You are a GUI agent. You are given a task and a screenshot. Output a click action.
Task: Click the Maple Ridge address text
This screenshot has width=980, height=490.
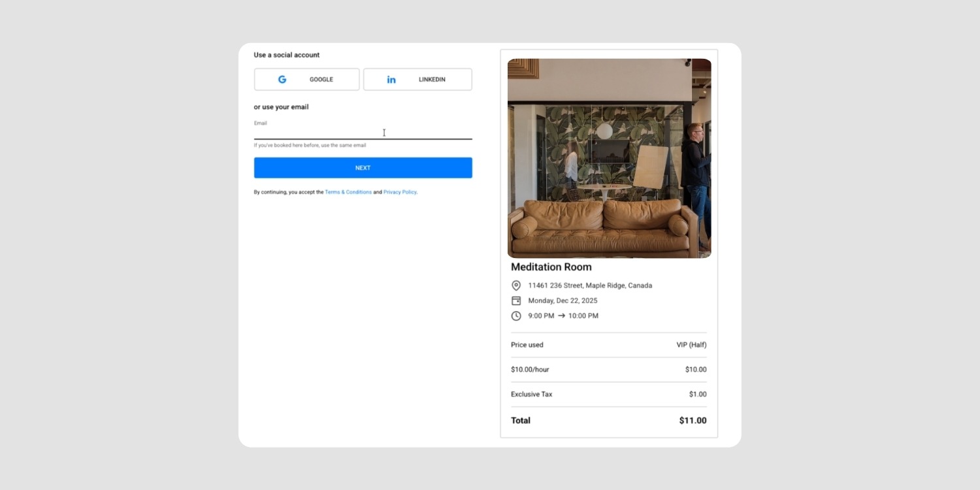590,286
